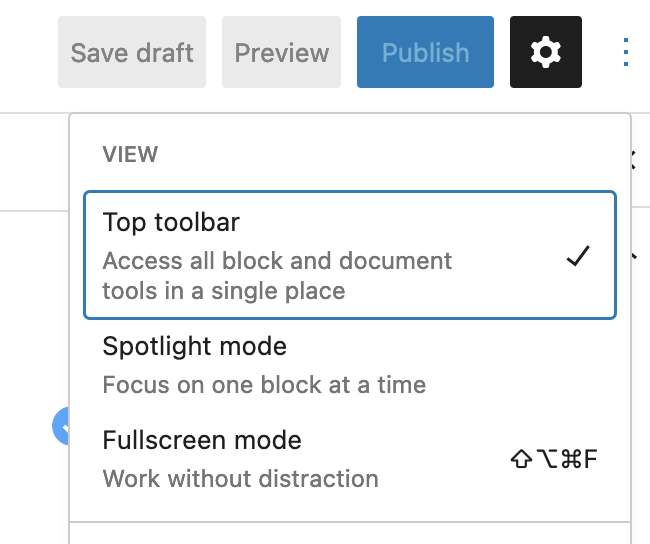Open the Settings gear panel
The image size is (650, 544).
coord(546,52)
